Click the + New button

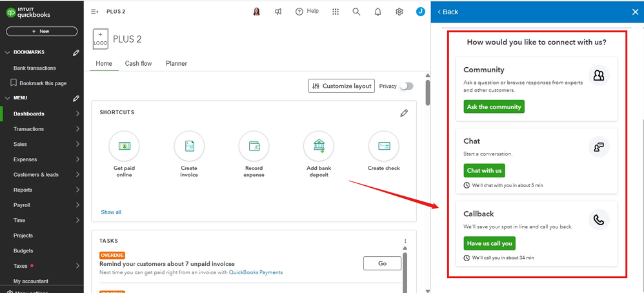(41, 31)
